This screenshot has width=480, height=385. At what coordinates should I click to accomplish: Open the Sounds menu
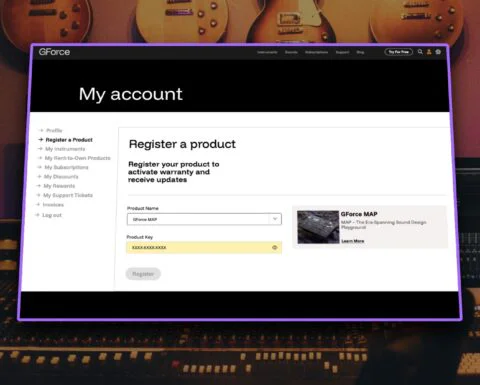click(291, 52)
